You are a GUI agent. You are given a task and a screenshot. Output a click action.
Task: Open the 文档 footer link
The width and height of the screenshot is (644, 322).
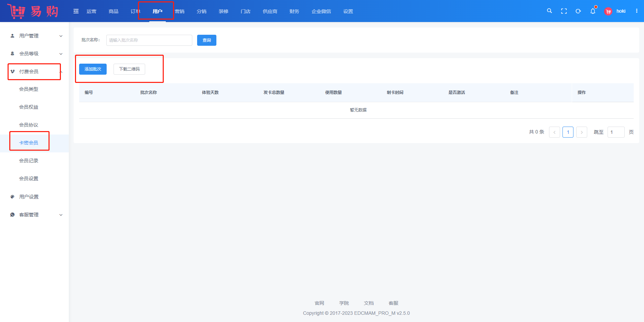pos(369,303)
